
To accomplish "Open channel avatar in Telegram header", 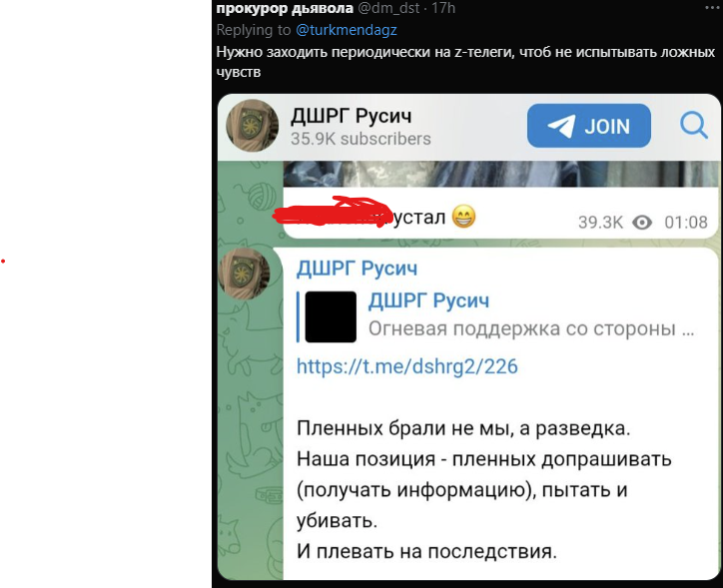I will (253, 126).
